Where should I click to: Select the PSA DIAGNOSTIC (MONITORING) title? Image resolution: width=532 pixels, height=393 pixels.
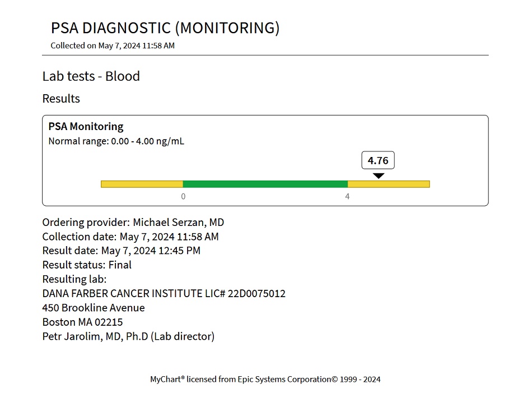click(x=165, y=28)
